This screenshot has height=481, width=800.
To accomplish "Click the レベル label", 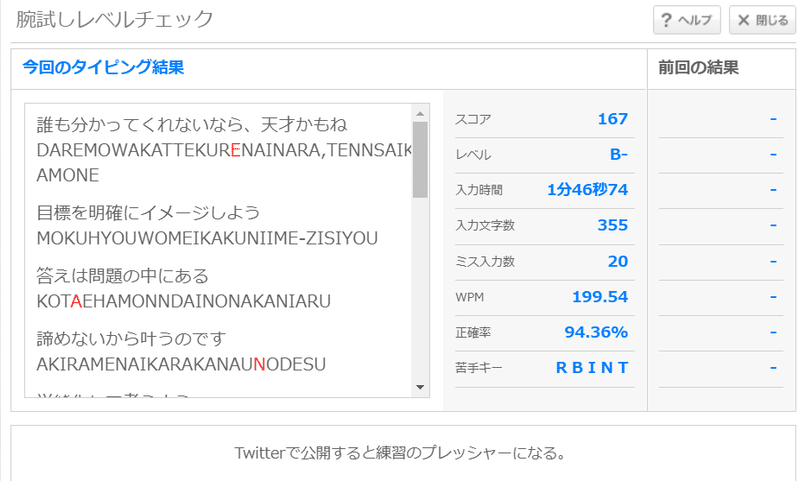I will (x=473, y=155).
